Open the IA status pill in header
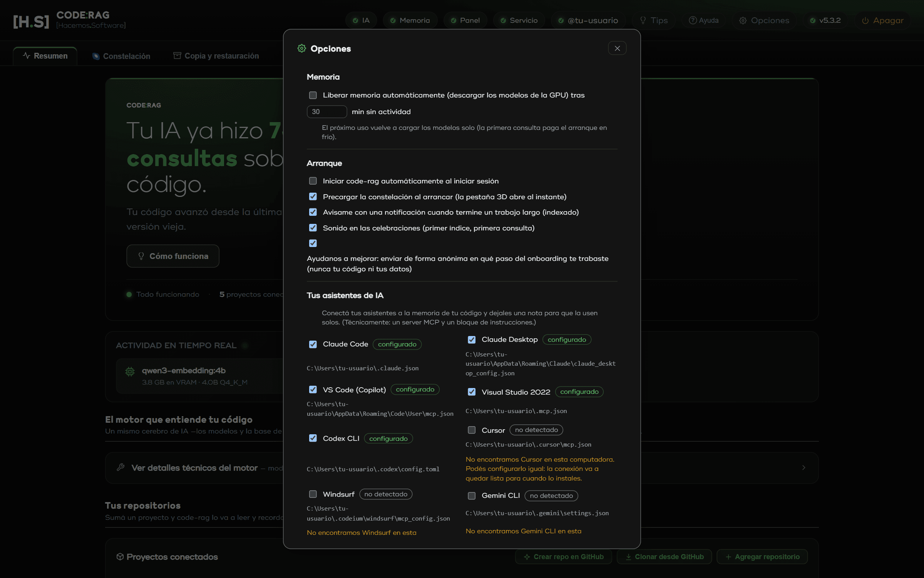The image size is (924, 578). (x=361, y=20)
